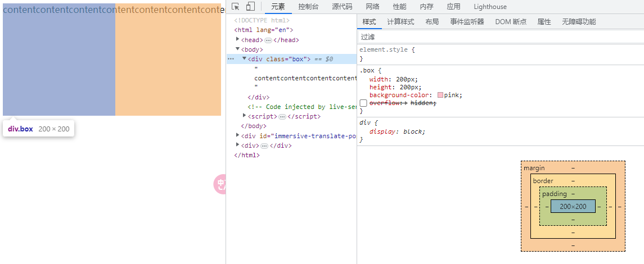Click the 200×200 content box in box model
644x264 pixels.
(573, 207)
